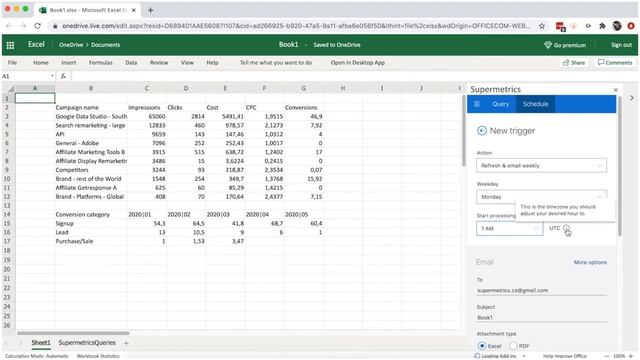Click the email To field

click(x=541, y=290)
